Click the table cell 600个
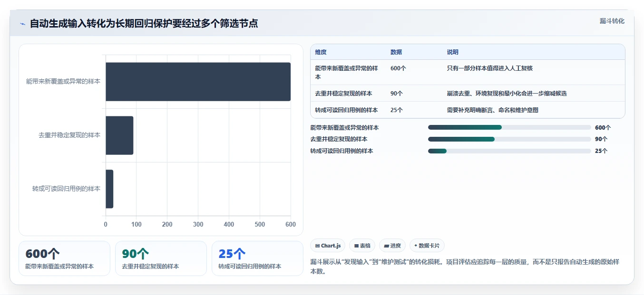This screenshot has height=295, width=644. [x=398, y=68]
